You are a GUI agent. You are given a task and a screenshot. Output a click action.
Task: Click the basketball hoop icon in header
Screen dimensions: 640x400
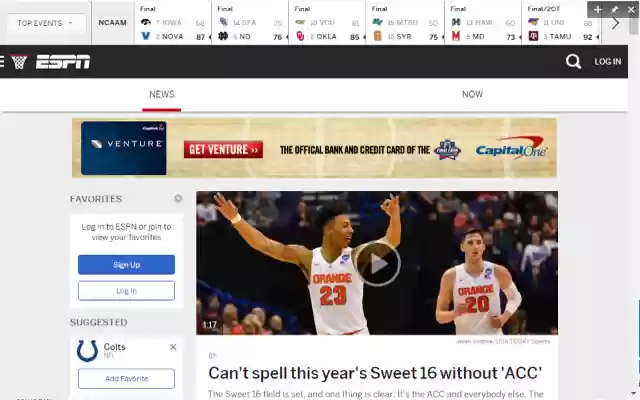tap(19, 62)
